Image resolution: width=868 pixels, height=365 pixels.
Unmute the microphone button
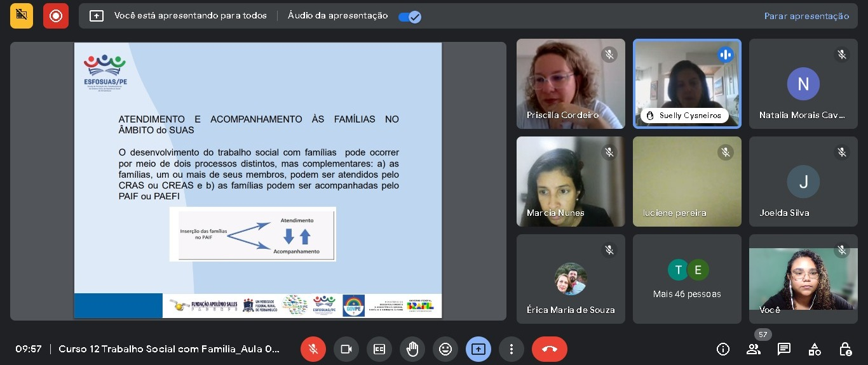click(x=313, y=349)
